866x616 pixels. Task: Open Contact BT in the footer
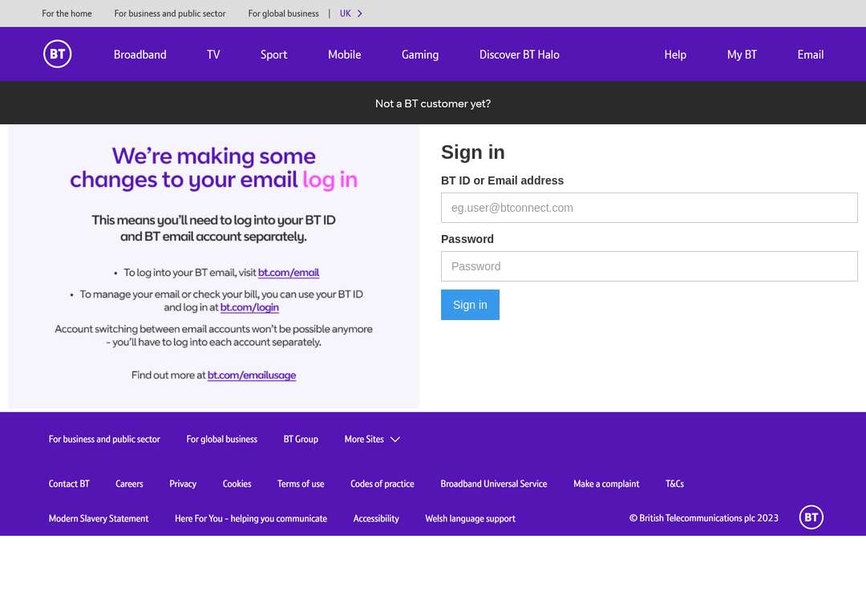[69, 484]
